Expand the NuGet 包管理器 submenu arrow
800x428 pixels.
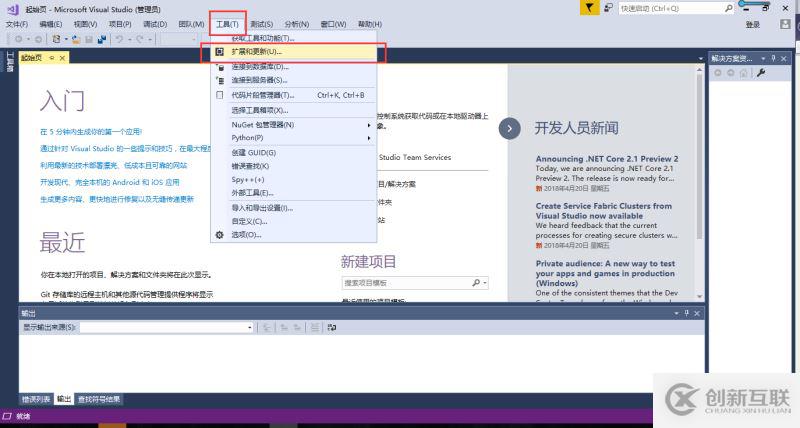coord(369,125)
